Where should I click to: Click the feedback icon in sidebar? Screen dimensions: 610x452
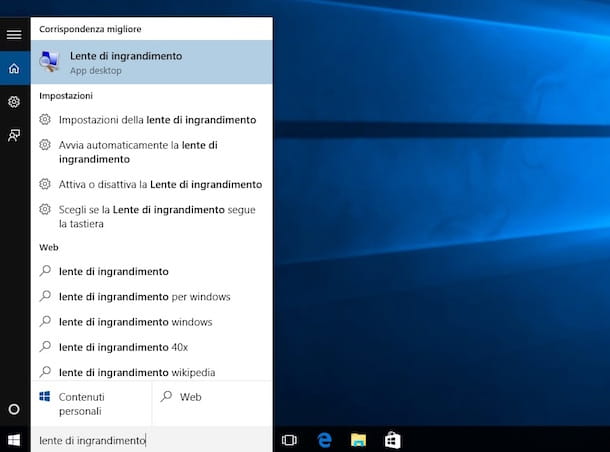point(14,135)
